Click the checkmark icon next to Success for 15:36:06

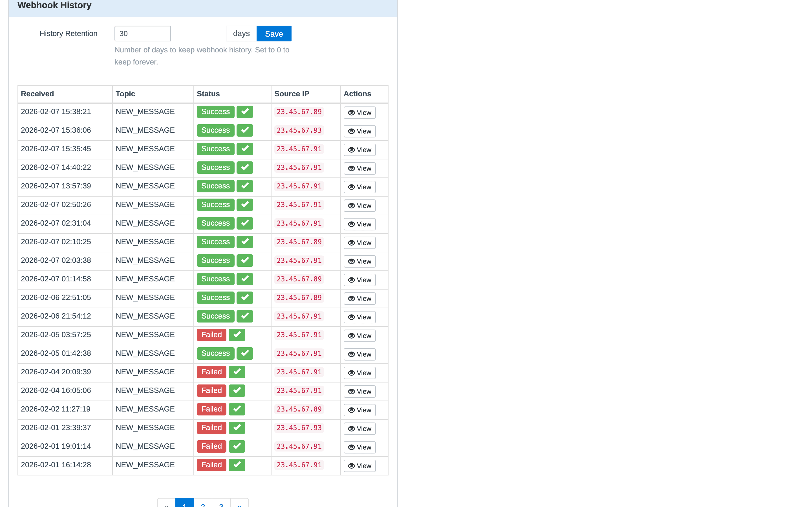245,130
